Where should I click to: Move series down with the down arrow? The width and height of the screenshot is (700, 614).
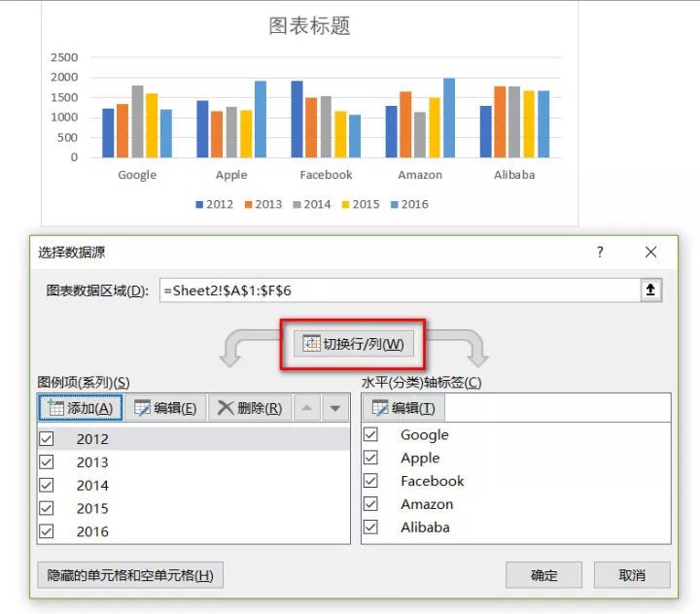coord(335,408)
